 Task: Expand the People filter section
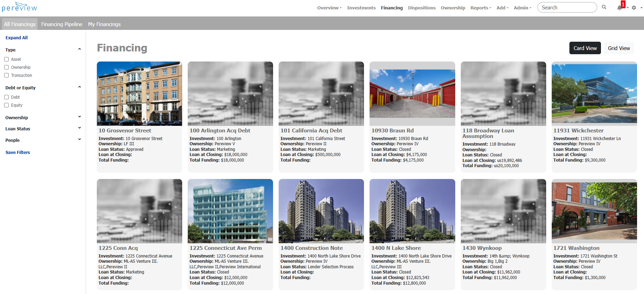click(x=79, y=140)
